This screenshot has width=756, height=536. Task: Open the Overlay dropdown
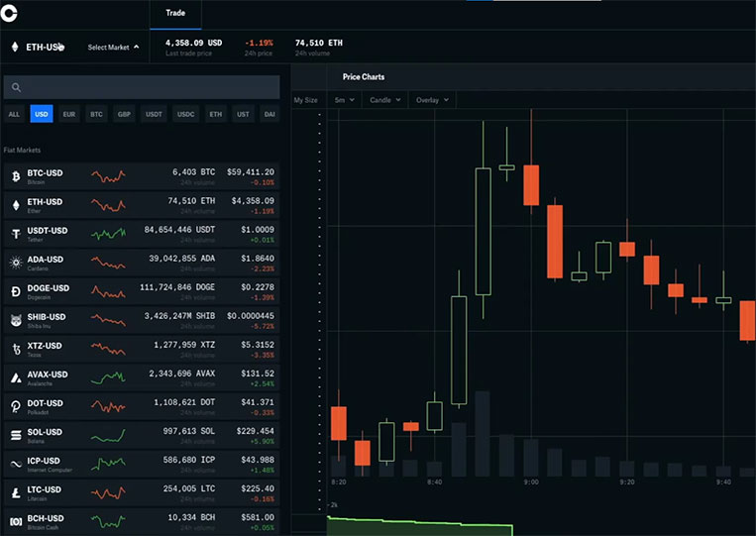pos(432,100)
